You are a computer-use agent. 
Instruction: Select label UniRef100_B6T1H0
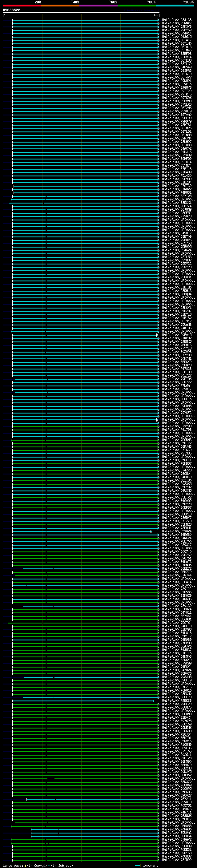coord(177,43)
